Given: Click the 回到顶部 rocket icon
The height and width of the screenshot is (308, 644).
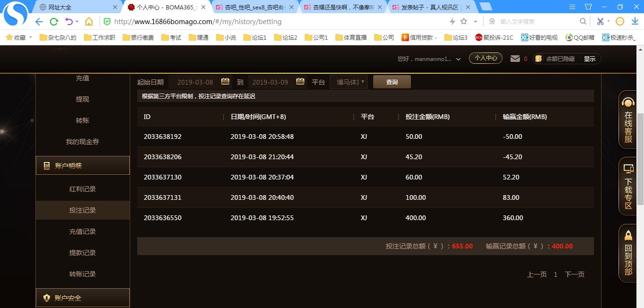Looking at the screenshot, I should (x=628, y=236).
